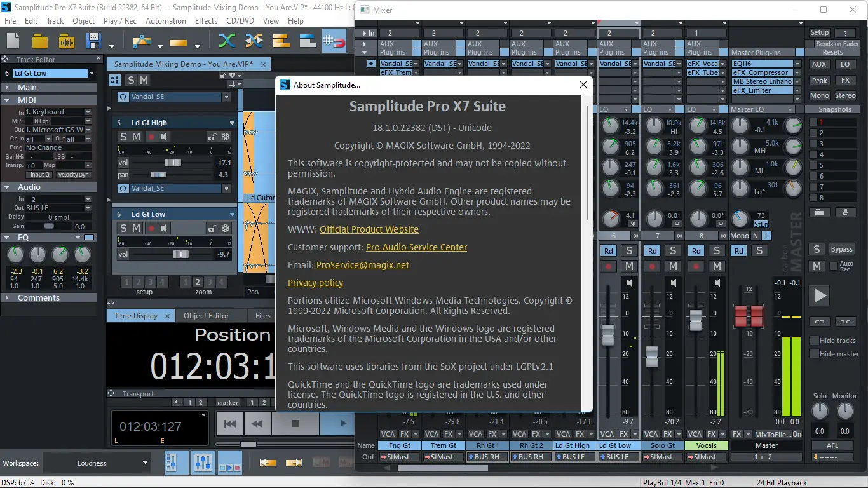This screenshot has height=488, width=868.
Task: Click the Vocals channel fader in Mixer
Action: click(696, 320)
